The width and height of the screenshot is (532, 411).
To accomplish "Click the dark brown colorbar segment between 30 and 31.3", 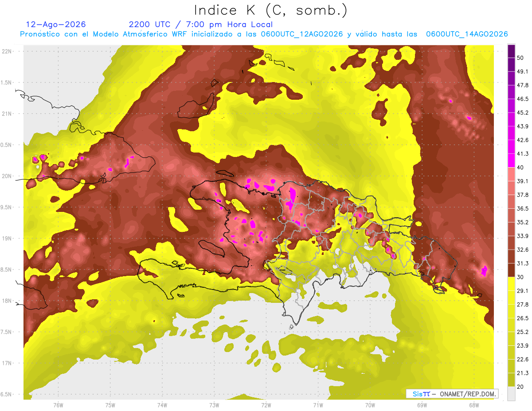I will tap(511, 270).
